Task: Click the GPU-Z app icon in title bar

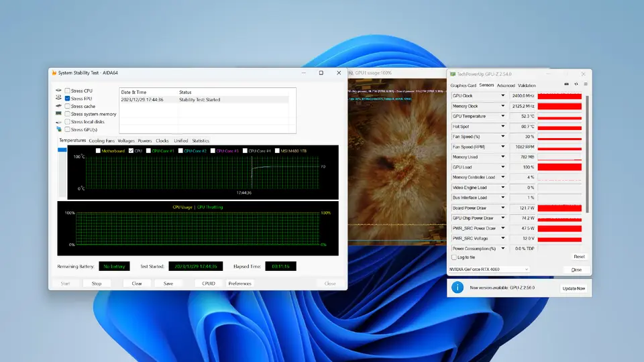Action: click(453, 74)
